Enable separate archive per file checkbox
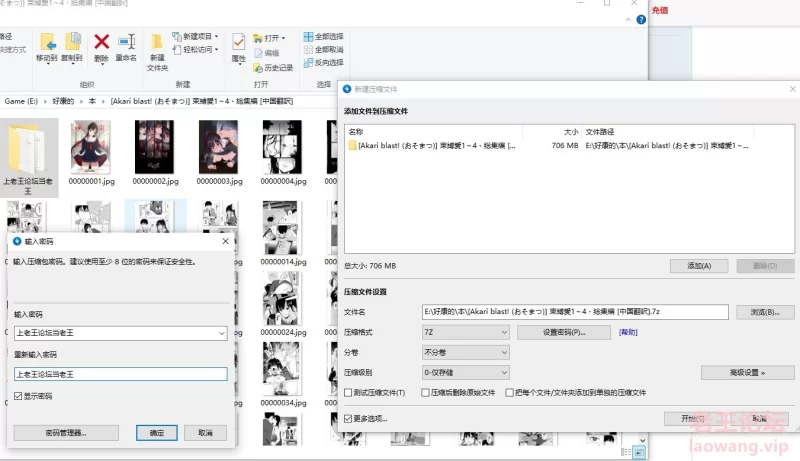This screenshot has width=800, height=461. [509, 393]
